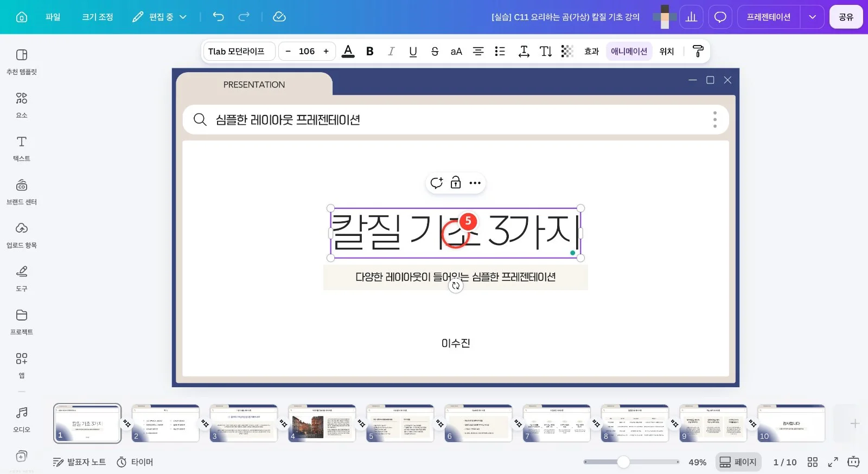Viewport: 868px width, 474px height.
Task: Select slide thumbnail 4 with photo
Action: pos(322,423)
